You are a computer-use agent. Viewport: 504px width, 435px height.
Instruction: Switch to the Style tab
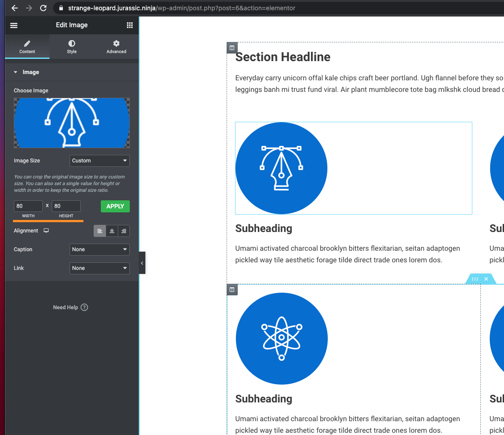[x=72, y=47]
